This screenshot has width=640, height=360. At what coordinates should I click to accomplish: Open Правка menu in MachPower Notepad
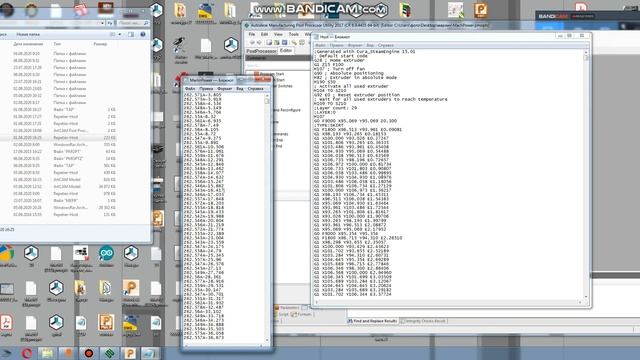(206, 89)
